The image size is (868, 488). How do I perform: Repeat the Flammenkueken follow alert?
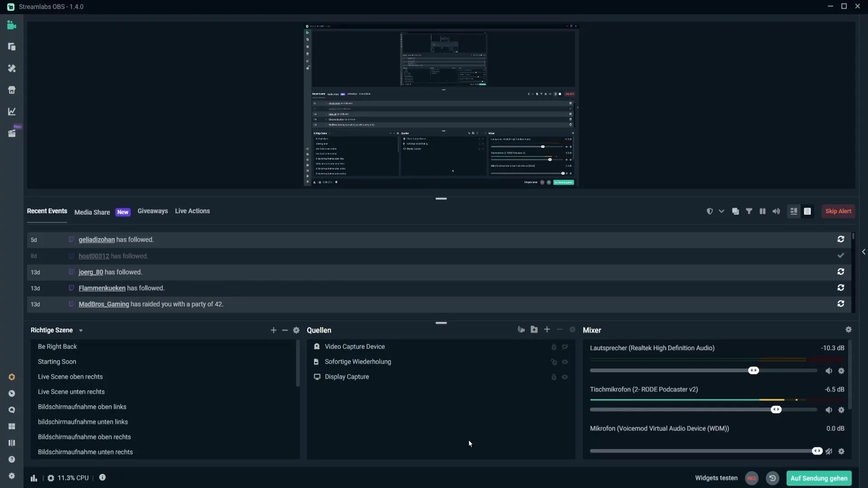tap(841, 288)
